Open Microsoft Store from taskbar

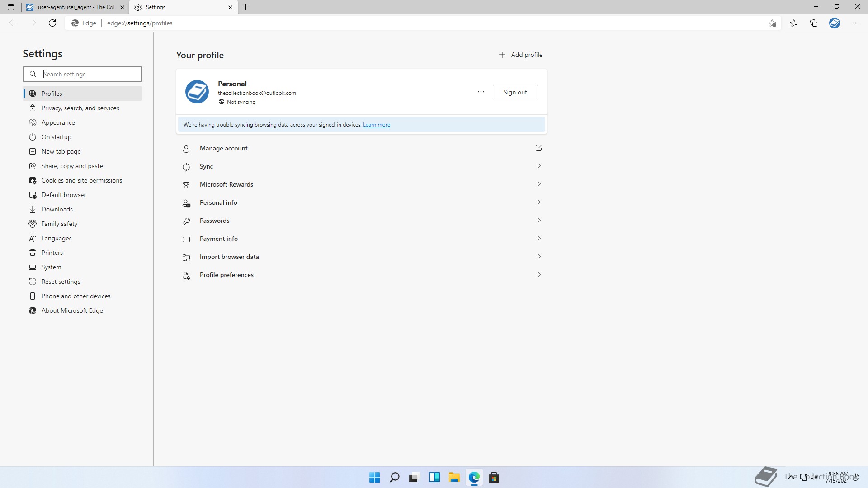coord(494,477)
